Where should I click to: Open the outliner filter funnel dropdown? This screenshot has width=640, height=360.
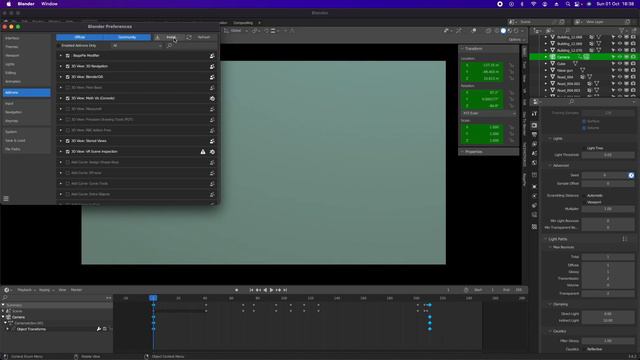click(623, 31)
